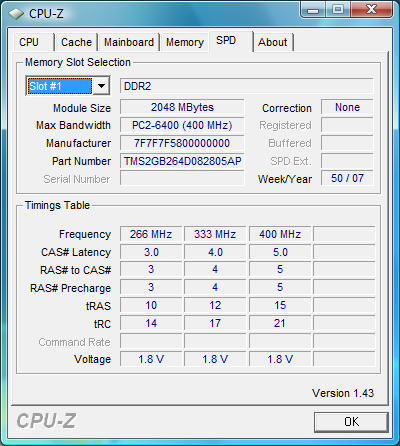Open the Cache tab
This screenshot has width=400, height=446.
coord(76,42)
